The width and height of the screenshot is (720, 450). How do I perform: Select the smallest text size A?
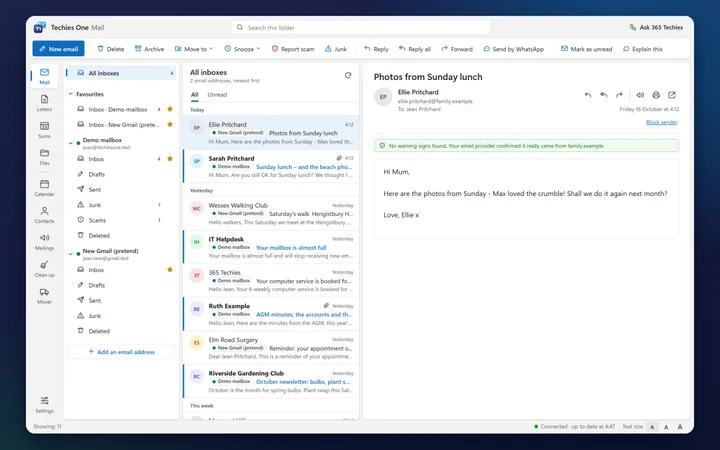pyautogui.click(x=652, y=427)
